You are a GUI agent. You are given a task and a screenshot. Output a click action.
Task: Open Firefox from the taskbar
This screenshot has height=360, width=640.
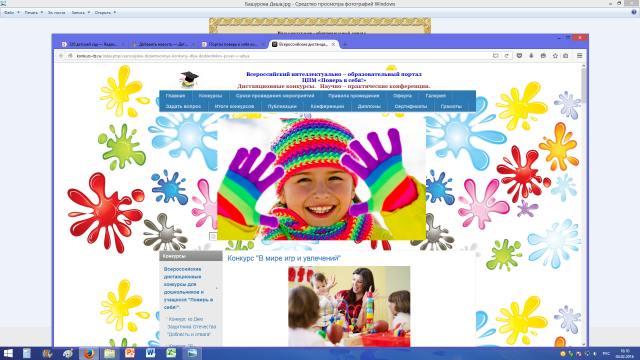pos(89,353)
